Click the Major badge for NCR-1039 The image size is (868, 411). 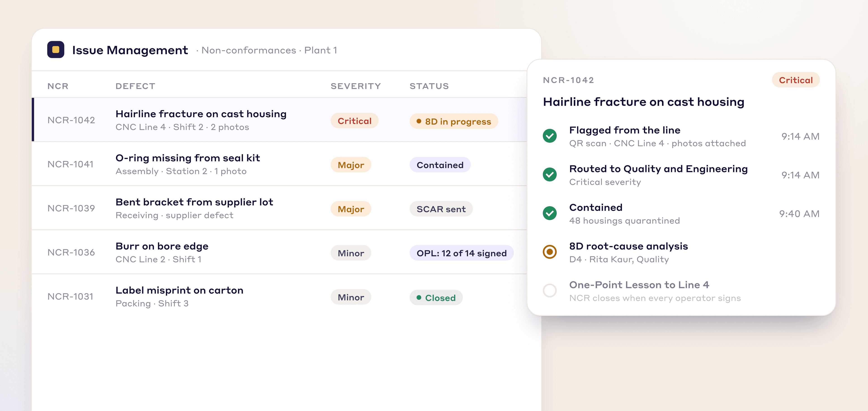(351, 209)
